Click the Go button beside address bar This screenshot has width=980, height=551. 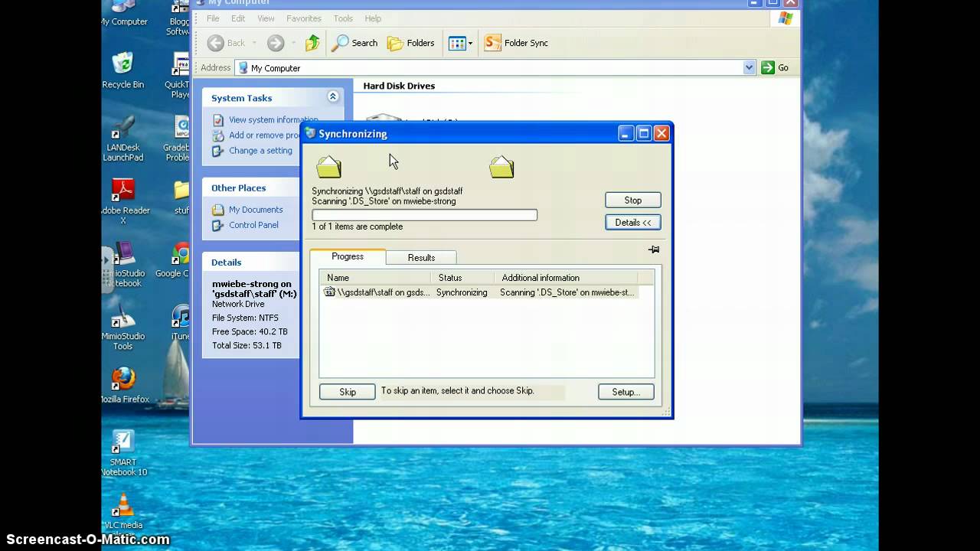point(775,67)
